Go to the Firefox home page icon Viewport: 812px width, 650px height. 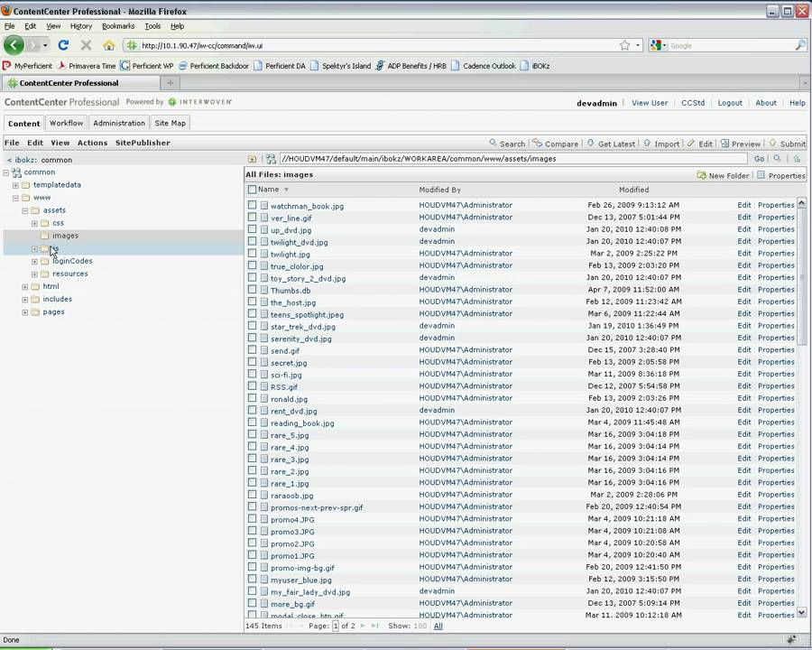(x=109, y=46)
